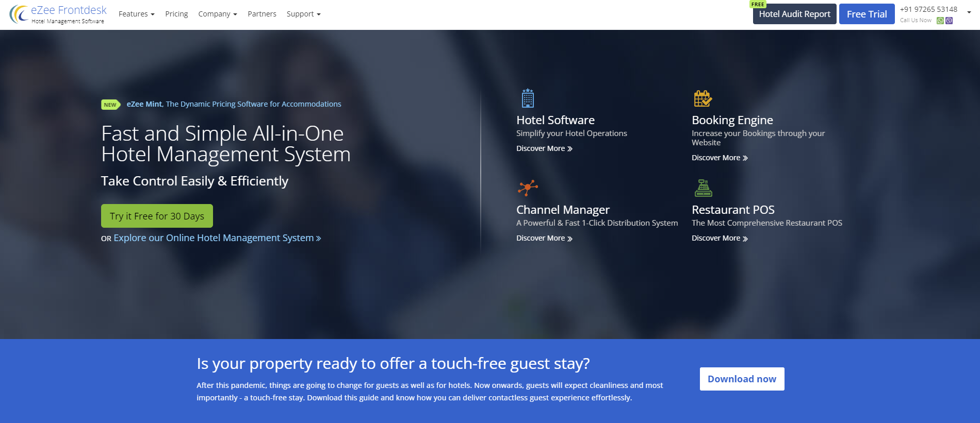Explore our Online Hotel Management System link

(217, 238)
